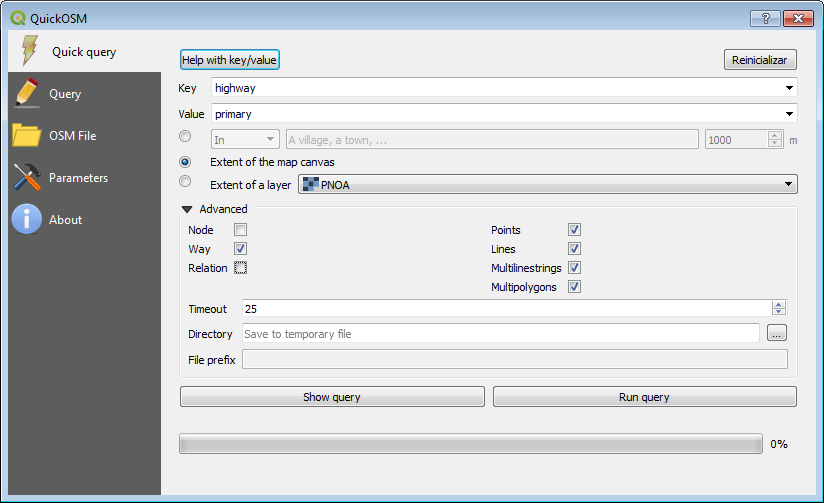Click the 0% progress label

(779, 444)
